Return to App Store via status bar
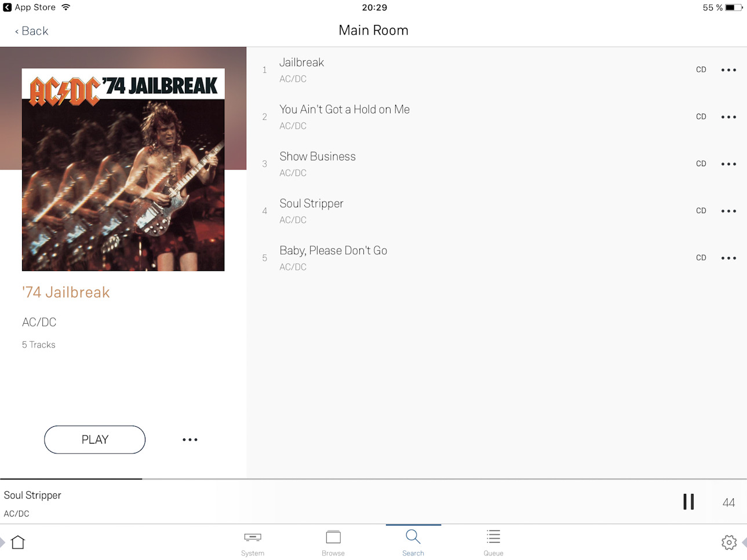This screenshot has height=560, width=747. click(30, 8)
